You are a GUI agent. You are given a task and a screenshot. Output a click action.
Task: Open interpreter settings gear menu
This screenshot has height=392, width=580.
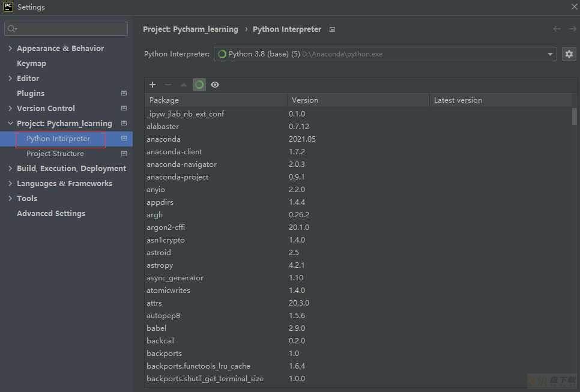click(x=569, y=54)
